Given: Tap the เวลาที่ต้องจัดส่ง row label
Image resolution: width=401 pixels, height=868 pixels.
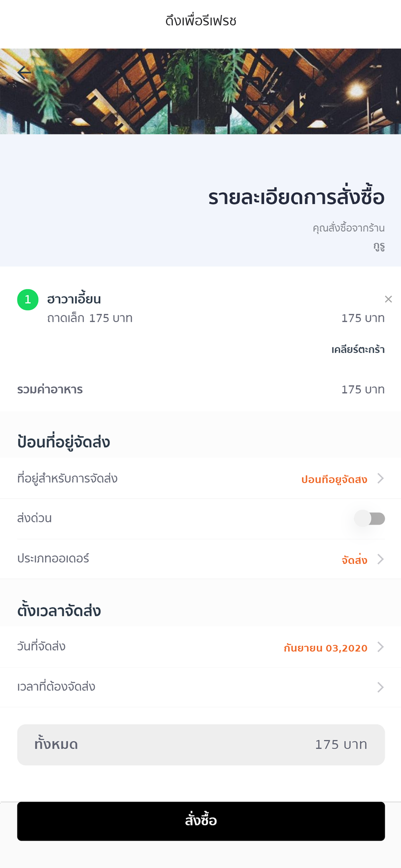Looking at the screenshot, I should pyautogui.click(x=56, y=687).
